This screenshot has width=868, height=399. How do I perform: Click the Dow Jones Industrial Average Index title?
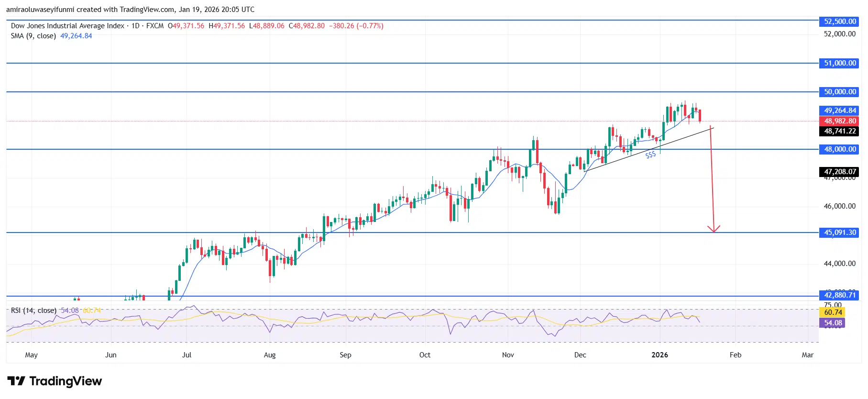(x=67, y=26)
